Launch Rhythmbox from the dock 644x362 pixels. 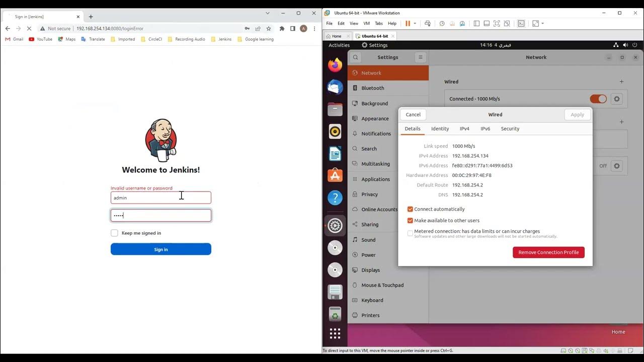(335, 131)
